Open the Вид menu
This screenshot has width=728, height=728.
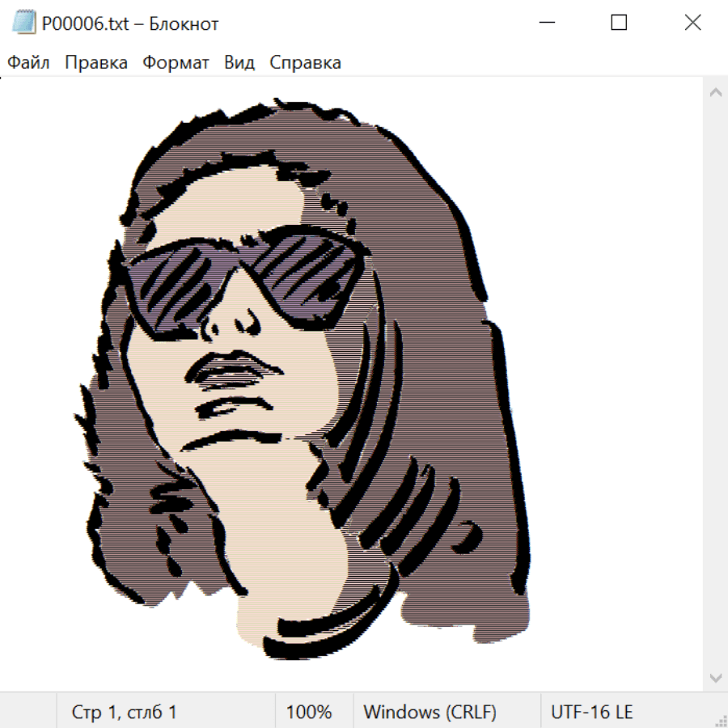239,63
